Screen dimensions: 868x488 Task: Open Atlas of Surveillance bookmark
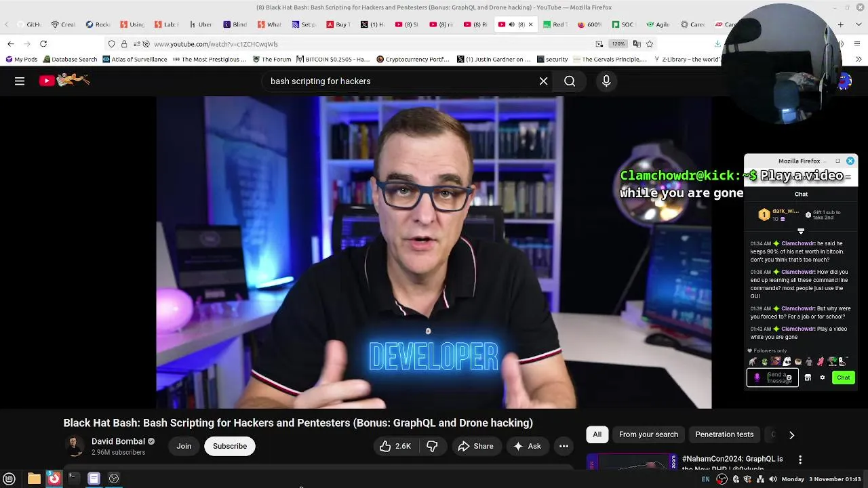pyautogui.click(x=134, y=59)
